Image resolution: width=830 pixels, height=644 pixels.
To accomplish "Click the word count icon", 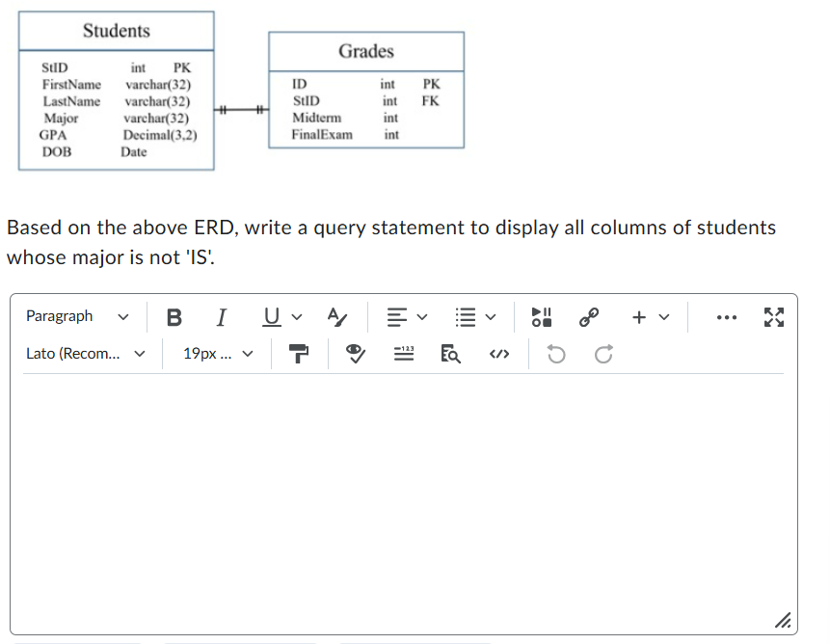I will 404,354.
